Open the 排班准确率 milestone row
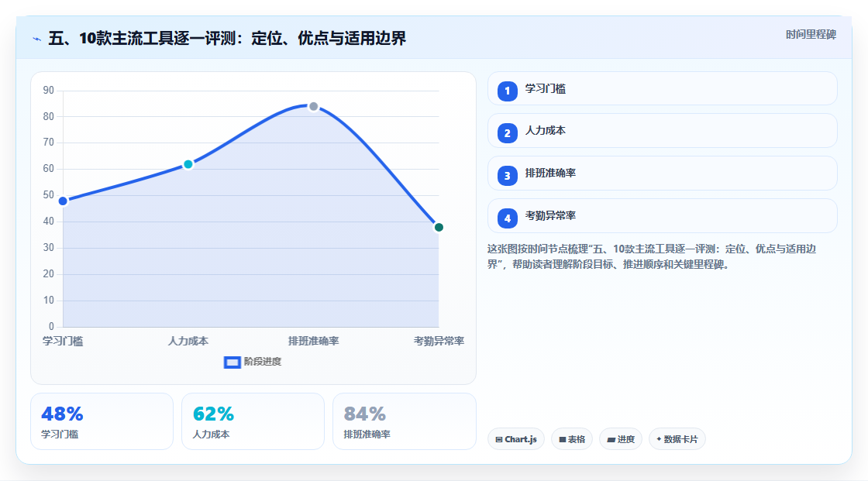 [x=662, y=174]
